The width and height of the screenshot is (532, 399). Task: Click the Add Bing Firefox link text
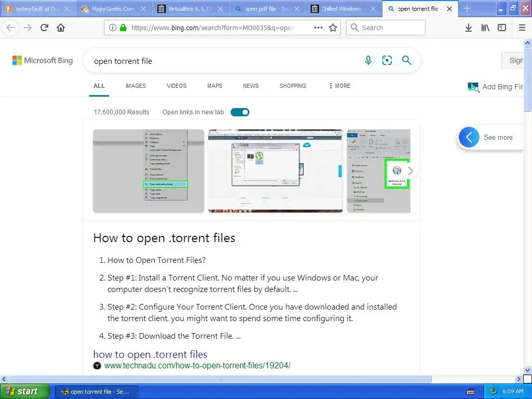pyautogui.click(x=503, y=87)
